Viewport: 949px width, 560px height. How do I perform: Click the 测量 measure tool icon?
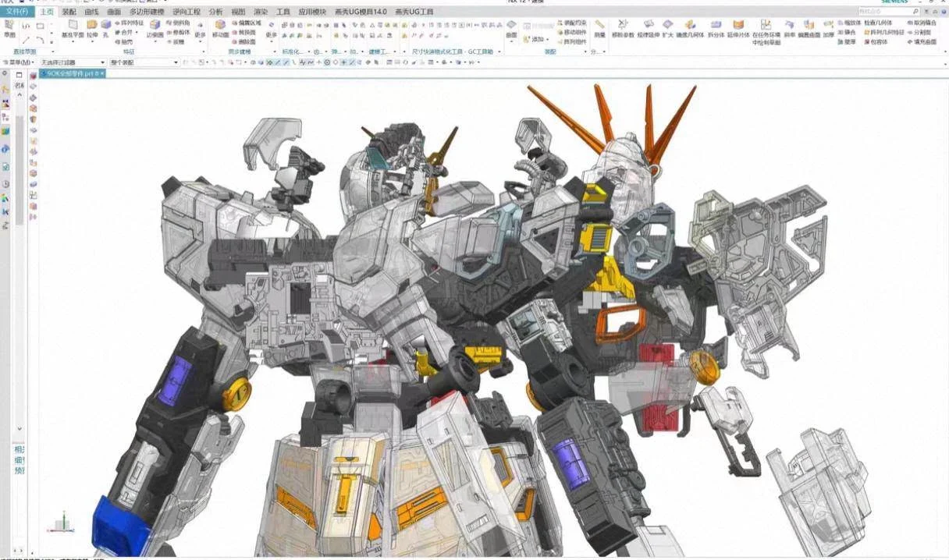599,28
